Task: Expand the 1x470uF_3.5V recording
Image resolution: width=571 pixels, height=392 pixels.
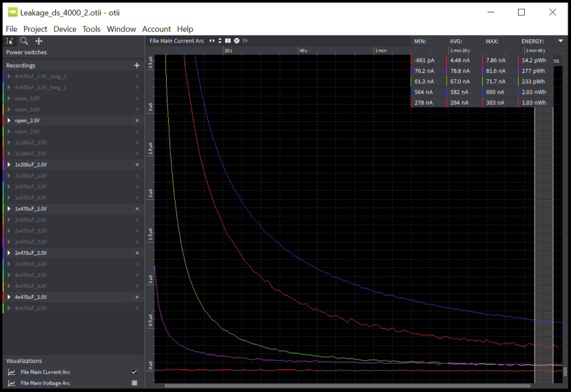Action: click(x=9, y=187)
